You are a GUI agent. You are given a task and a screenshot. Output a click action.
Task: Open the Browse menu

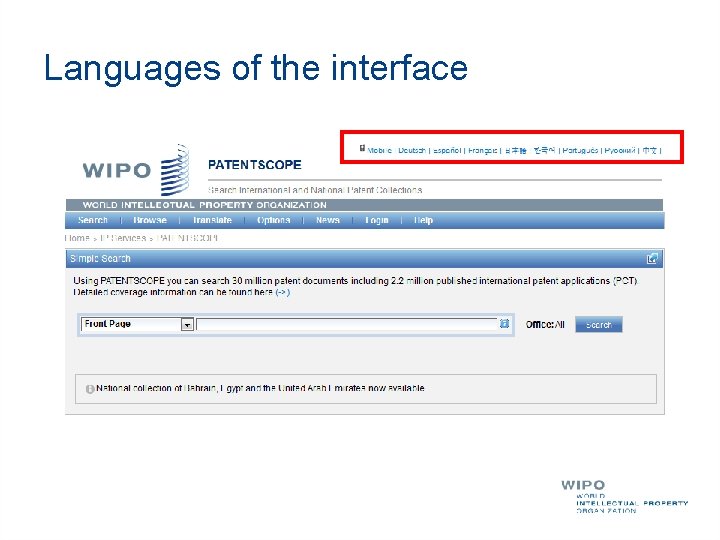tap(150, 220)
